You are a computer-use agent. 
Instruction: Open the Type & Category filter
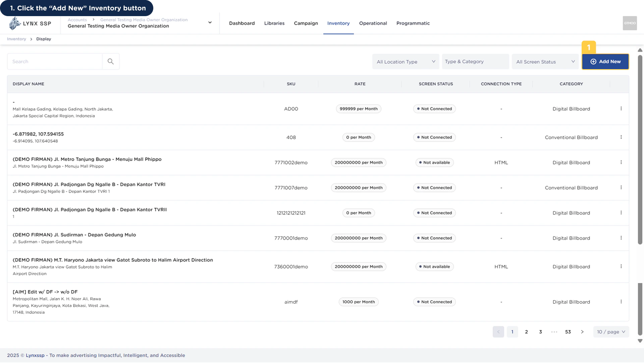(475, 62)
